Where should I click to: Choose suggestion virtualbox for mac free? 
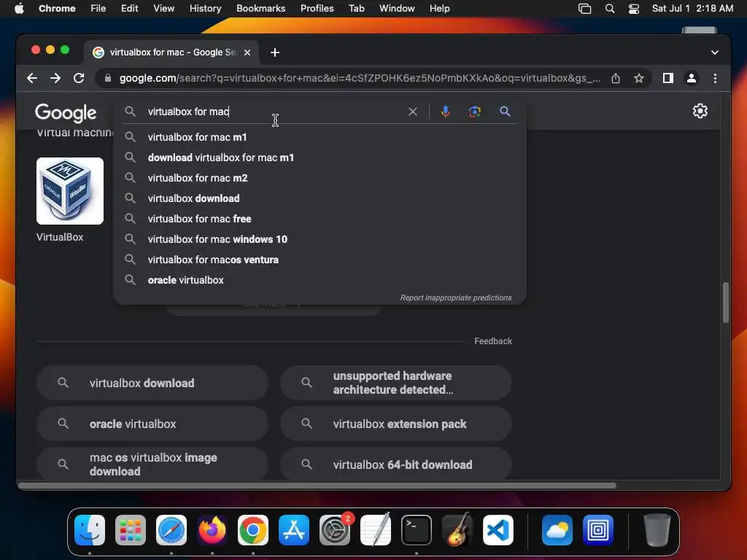pos(320,219)
